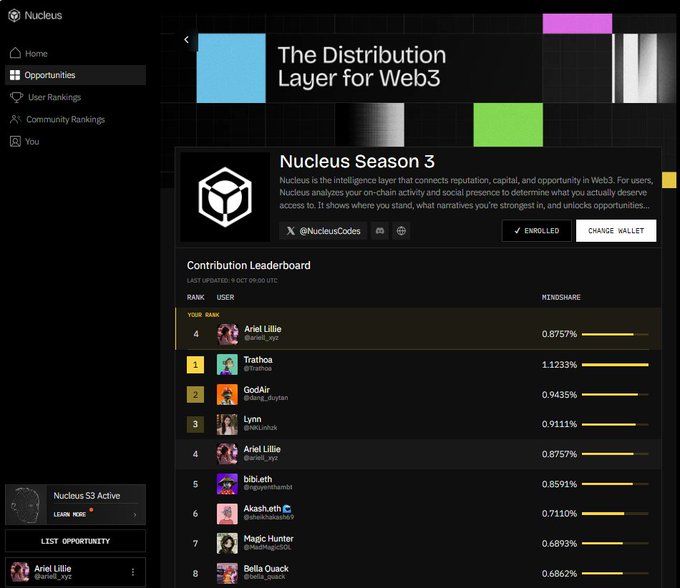Open the Discord icon link
This screenshot has width=680, height=588.
tap(380, 231)
